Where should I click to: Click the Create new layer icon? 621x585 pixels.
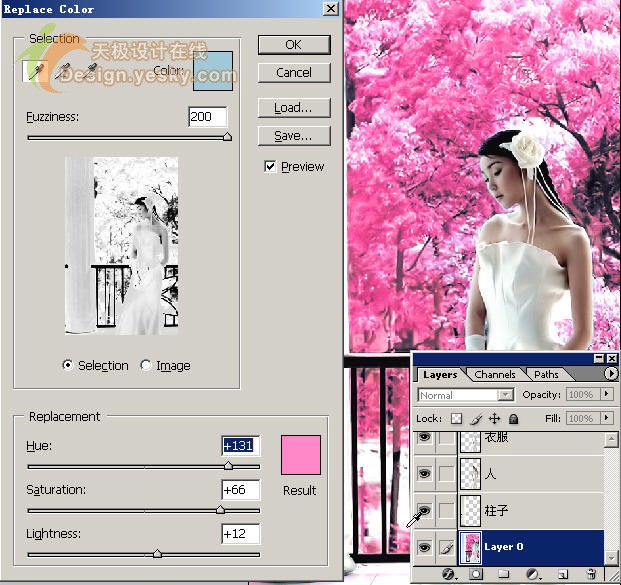(x=562, y=574)
